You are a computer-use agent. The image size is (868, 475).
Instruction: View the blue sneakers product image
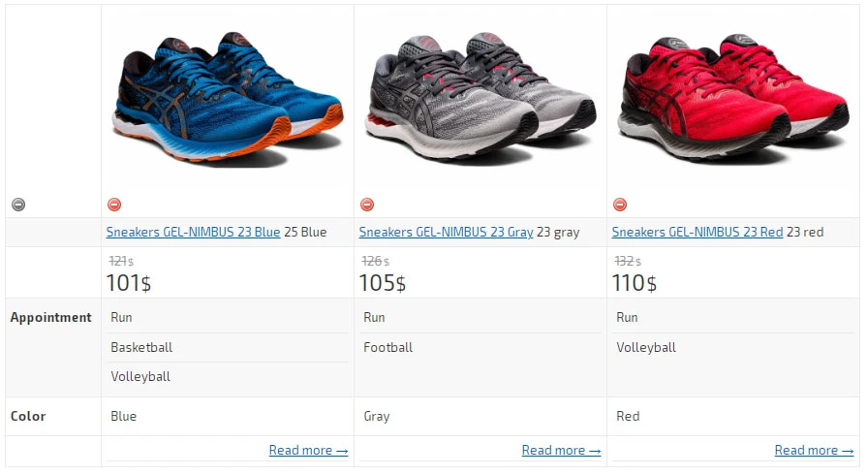coord(229,100)
